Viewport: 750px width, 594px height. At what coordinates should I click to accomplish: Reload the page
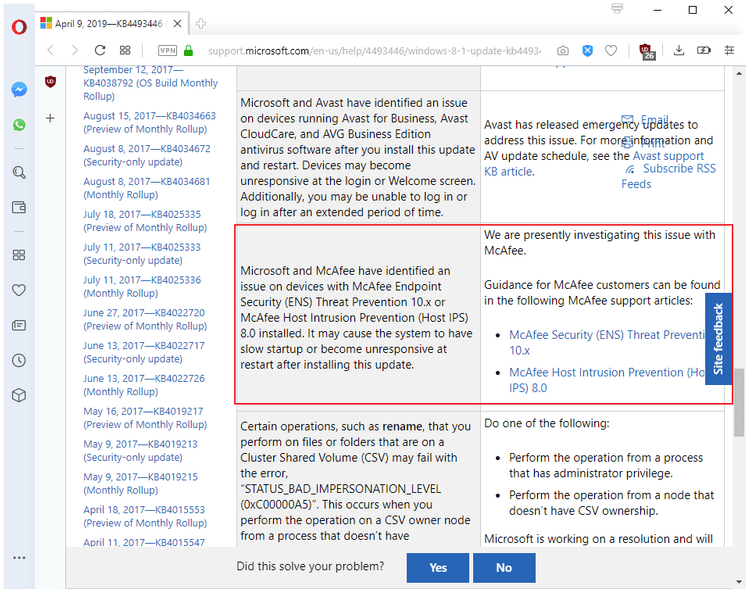pos(99,50)
